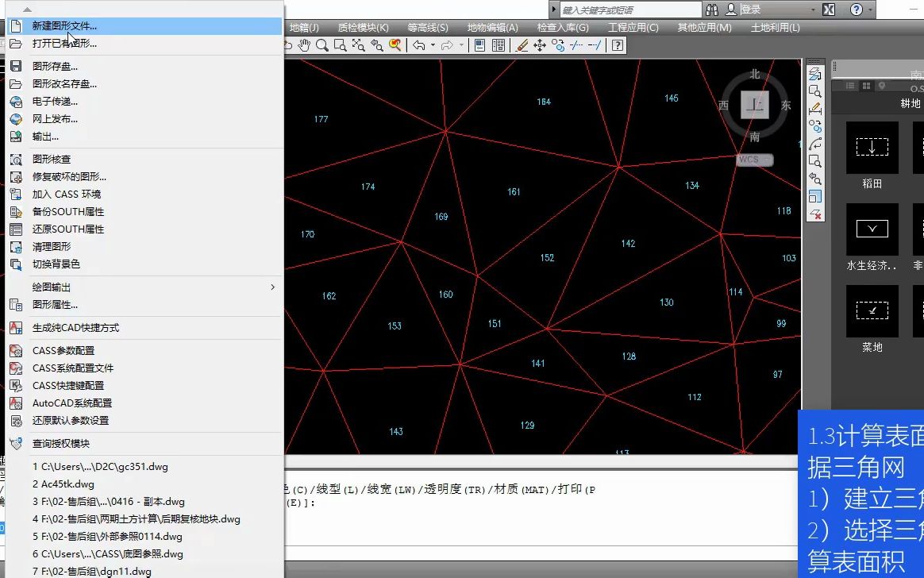This screenshot has width=924, height=578.
Task: Open 查询授权模块 from the menu
Action: [x=62, y=443]
